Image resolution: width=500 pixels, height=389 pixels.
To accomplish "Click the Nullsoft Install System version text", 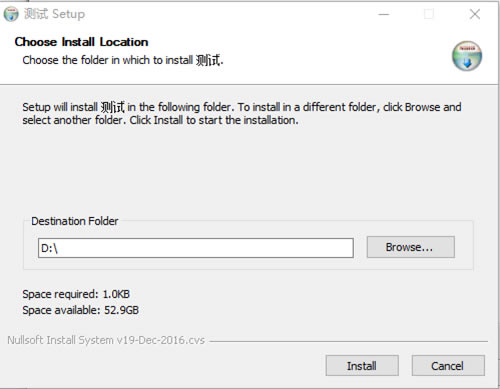I will tap(106, 340).
